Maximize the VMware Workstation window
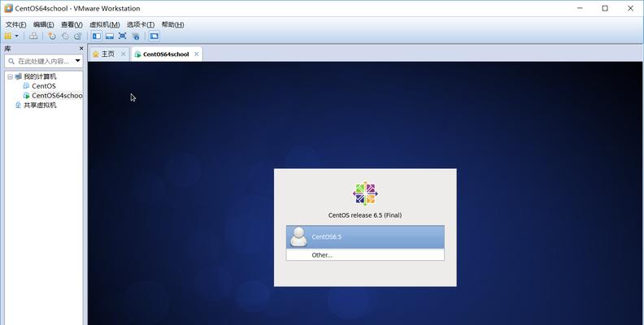Viewport: 644px width, 325px height. point(605,8)
